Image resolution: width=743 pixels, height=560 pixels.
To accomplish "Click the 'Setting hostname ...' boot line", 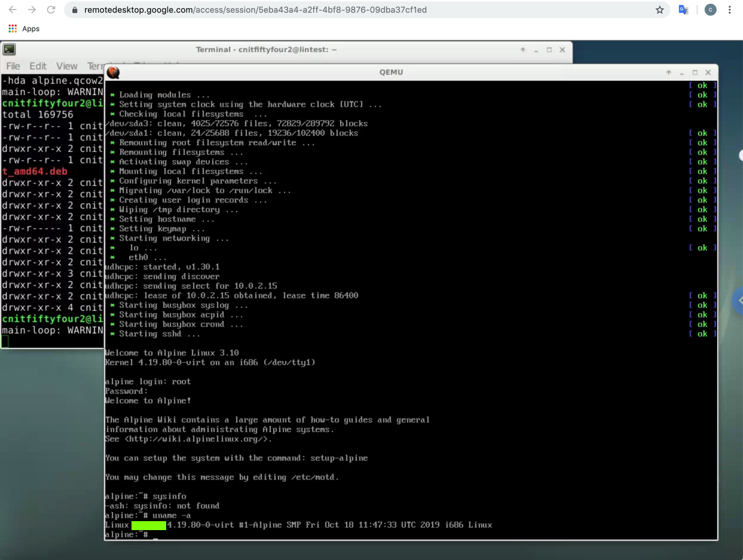I will point(162,219).
